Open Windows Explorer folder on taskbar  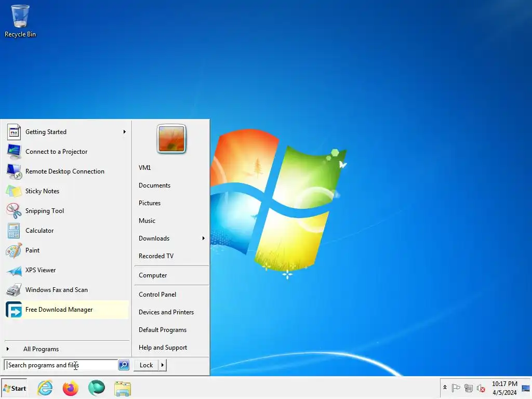coord(123,389)
